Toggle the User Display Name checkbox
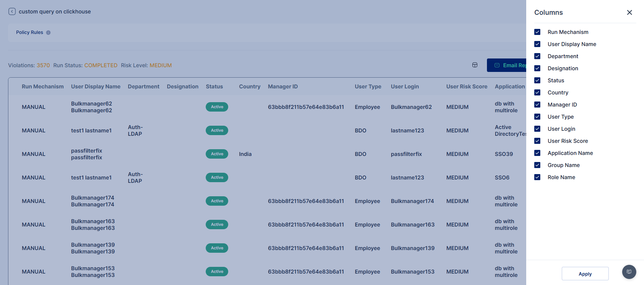 coord(537,44)
